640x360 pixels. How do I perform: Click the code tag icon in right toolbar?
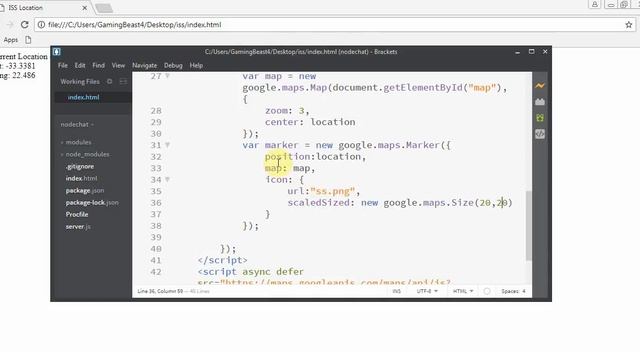(x=540, y=134)
